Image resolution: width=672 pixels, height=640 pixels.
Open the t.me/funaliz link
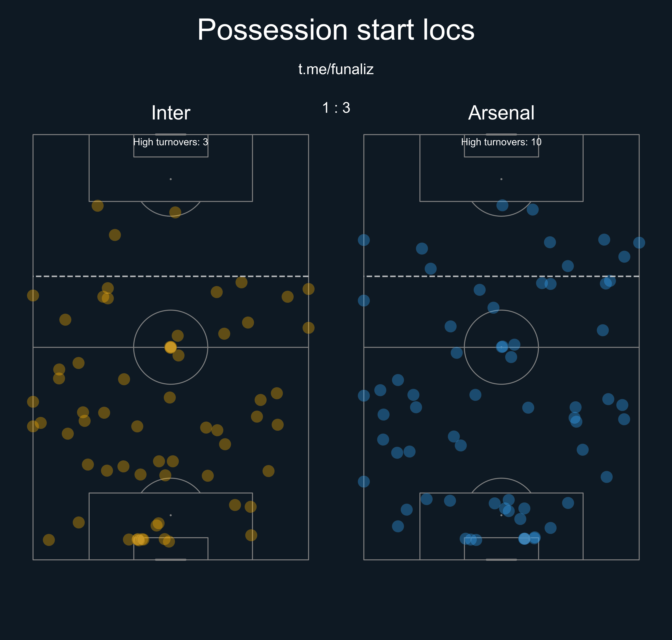click(336, 69)
